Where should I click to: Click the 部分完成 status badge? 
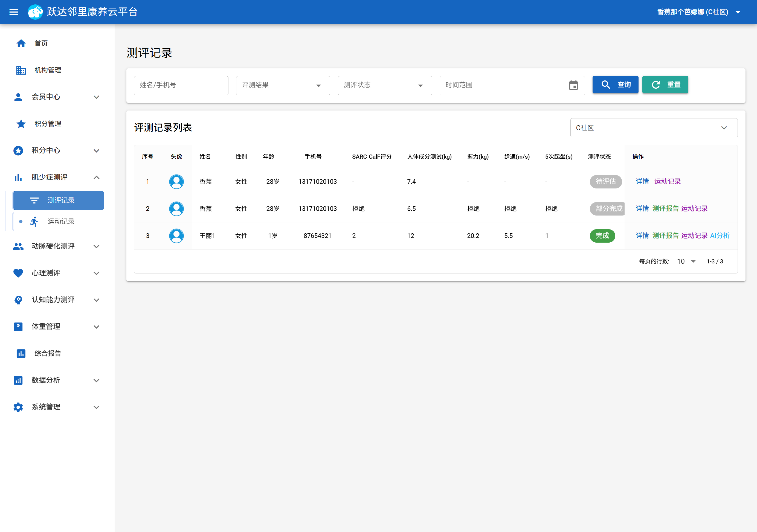[x=607, y=209]
